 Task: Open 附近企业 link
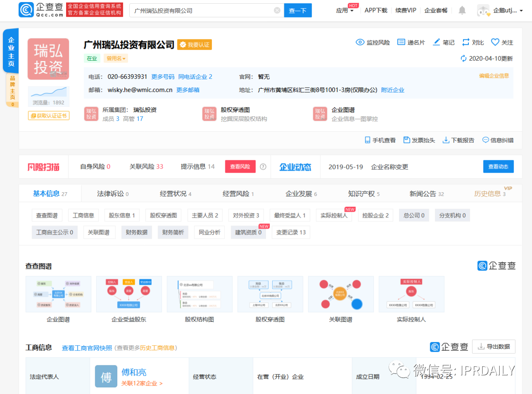[x=393, y=90]
